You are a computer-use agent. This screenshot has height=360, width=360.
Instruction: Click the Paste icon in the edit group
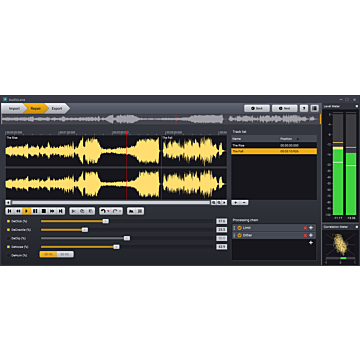(x=90, y=211)
